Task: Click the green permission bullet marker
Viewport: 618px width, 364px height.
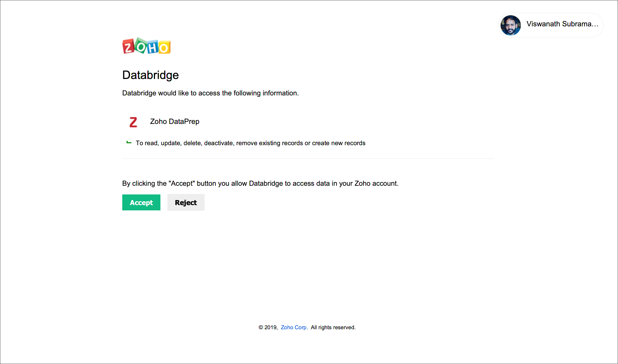Action: pyautogui.click(x=129, y=143)
